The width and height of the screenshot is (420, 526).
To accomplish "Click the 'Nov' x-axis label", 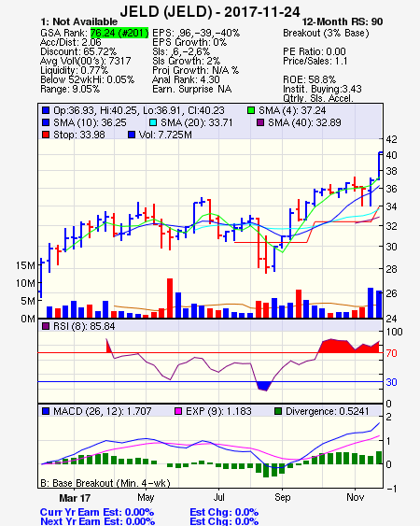I will (355, 497).
